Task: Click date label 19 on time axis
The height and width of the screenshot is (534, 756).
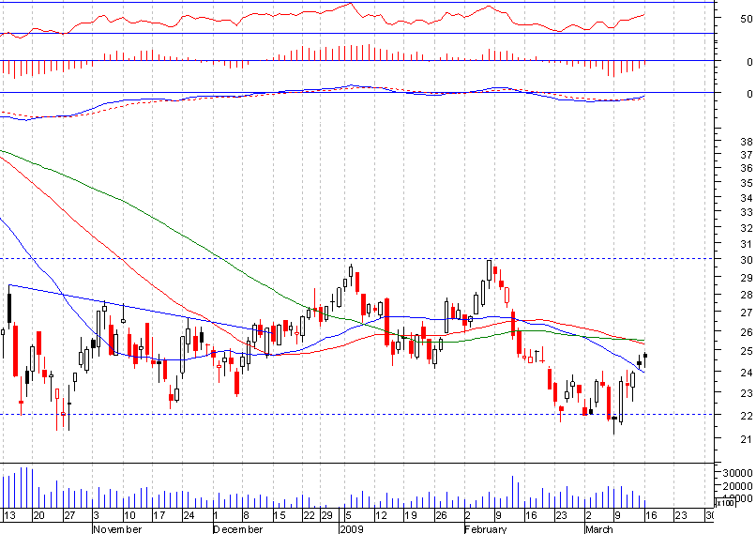Action: 411,515
